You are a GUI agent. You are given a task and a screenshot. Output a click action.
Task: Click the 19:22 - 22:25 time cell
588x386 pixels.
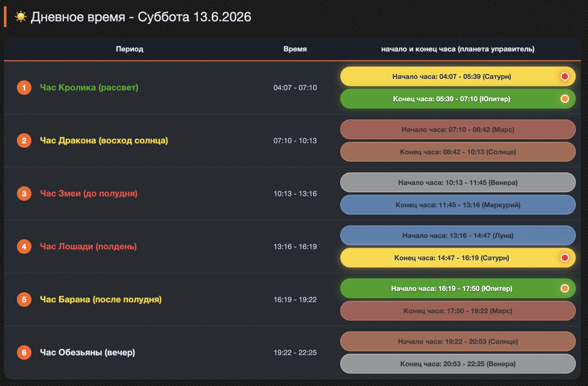(295, 352)
